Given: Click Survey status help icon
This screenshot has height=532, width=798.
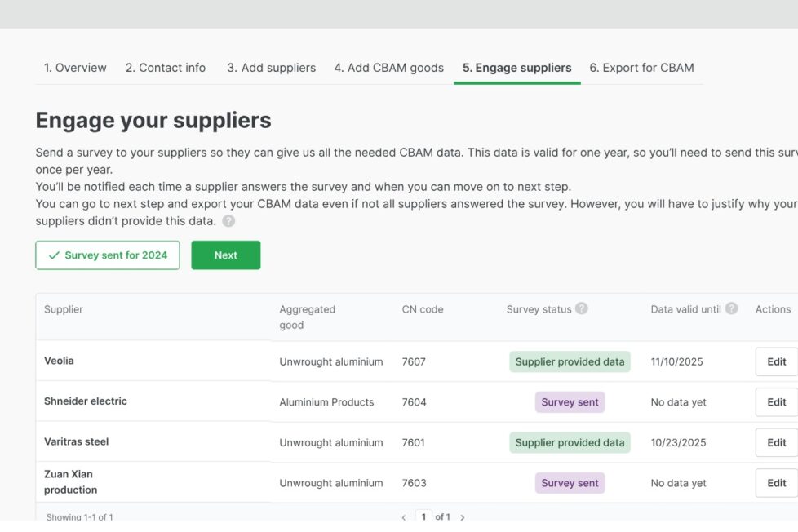Looking at the screenshot, I should point(581,308).
